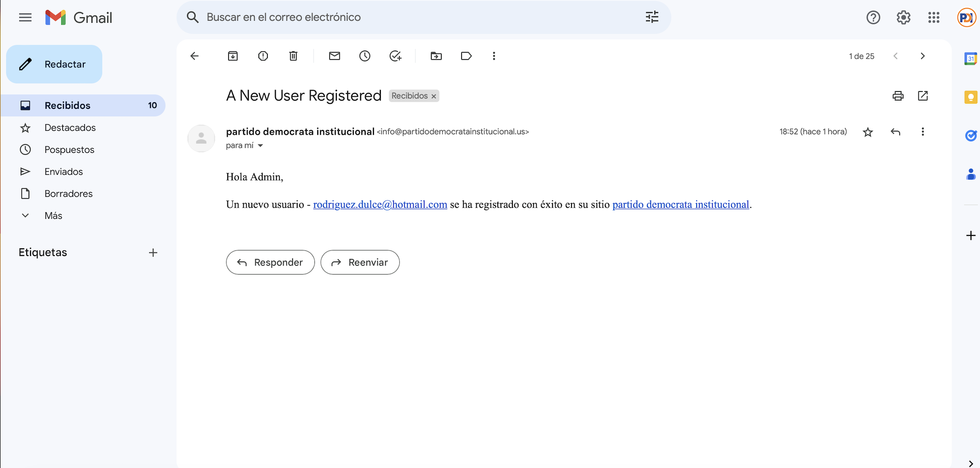Star the message from partido democrata institucional

click(x=868, y=132)
